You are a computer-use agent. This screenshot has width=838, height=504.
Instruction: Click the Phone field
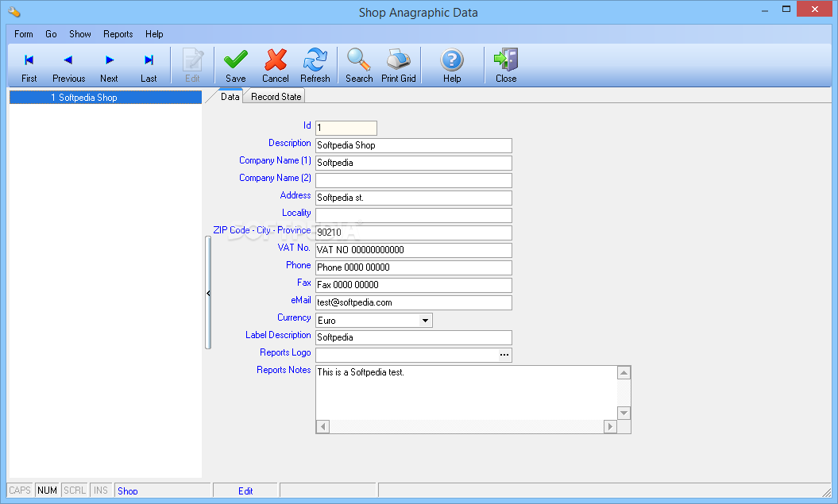pos(413,267)
